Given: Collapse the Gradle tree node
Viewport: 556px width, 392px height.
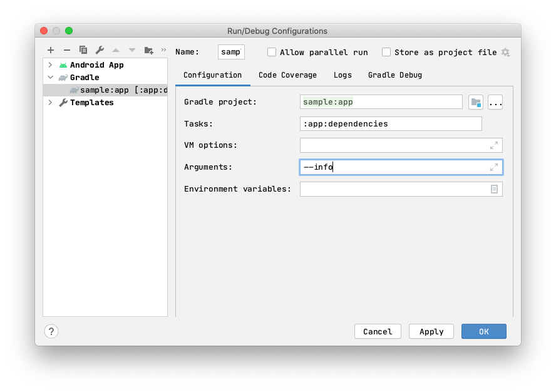Looking at the screenshot, I should pos(50,77).
